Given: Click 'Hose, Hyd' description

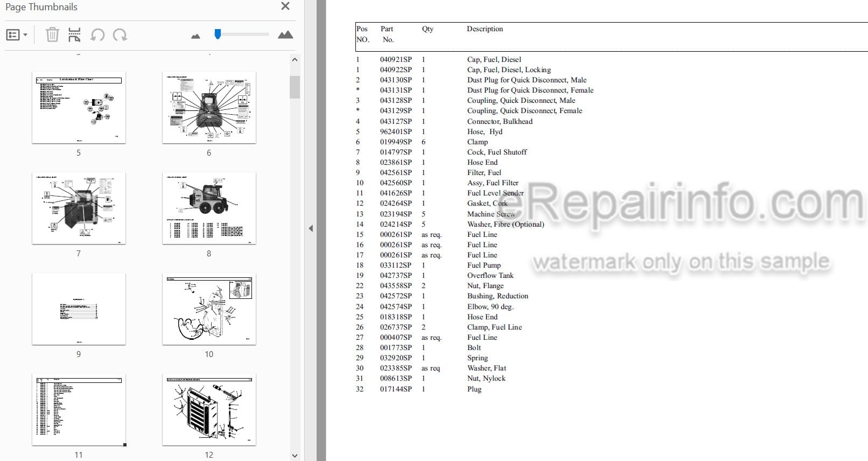Looking at the screenshot, I should pos(485,132).
